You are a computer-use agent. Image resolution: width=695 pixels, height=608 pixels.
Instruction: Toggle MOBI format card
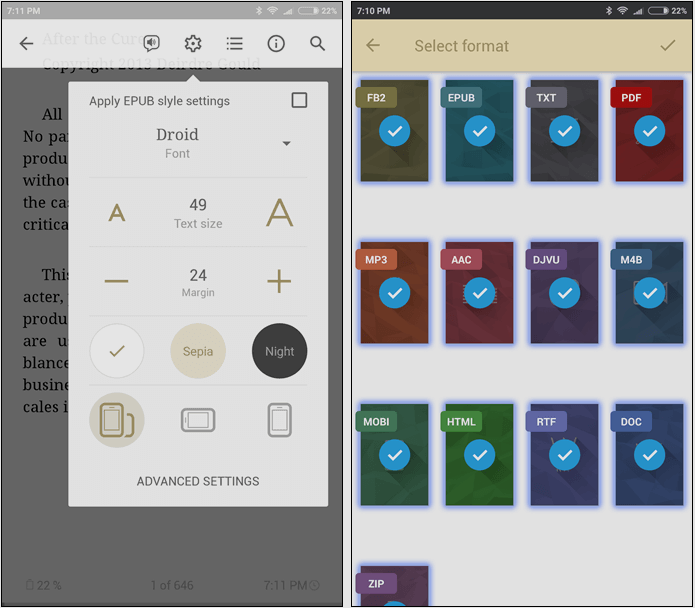(x=394, y=455)
